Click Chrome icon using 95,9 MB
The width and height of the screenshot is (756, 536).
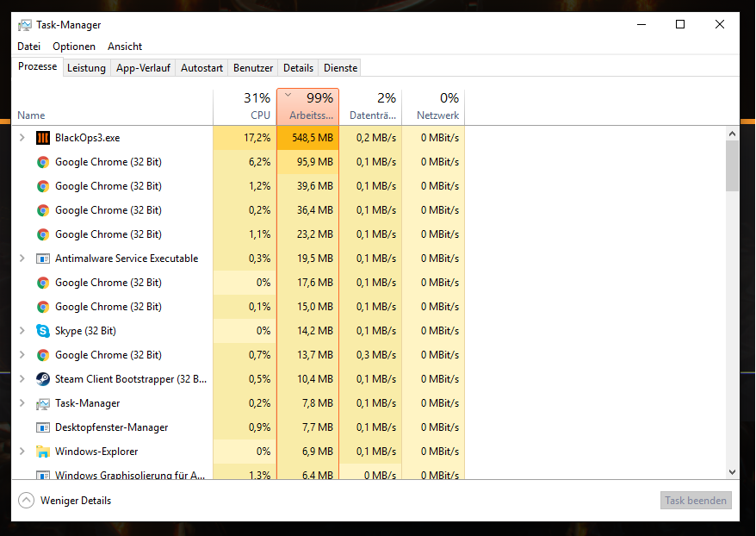pos(43,162)
